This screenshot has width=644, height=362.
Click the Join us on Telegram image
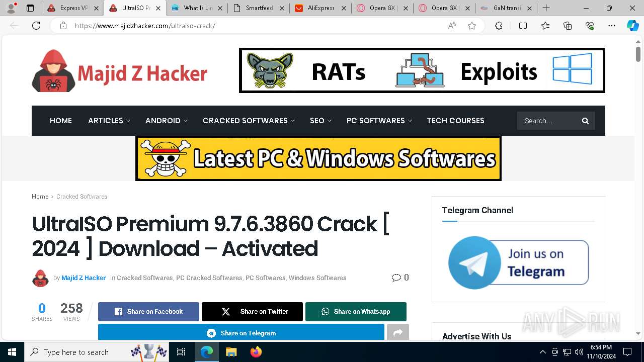click(518, 262)
